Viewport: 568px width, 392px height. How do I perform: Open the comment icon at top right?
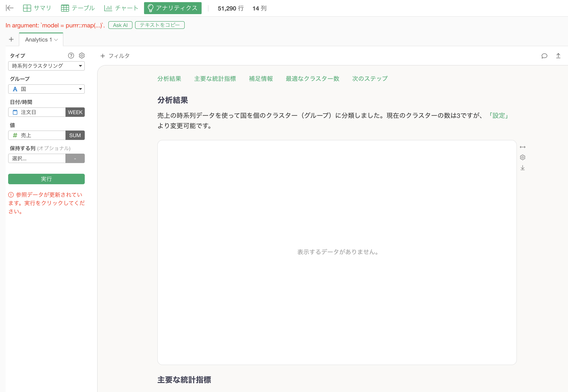(544, 56)
